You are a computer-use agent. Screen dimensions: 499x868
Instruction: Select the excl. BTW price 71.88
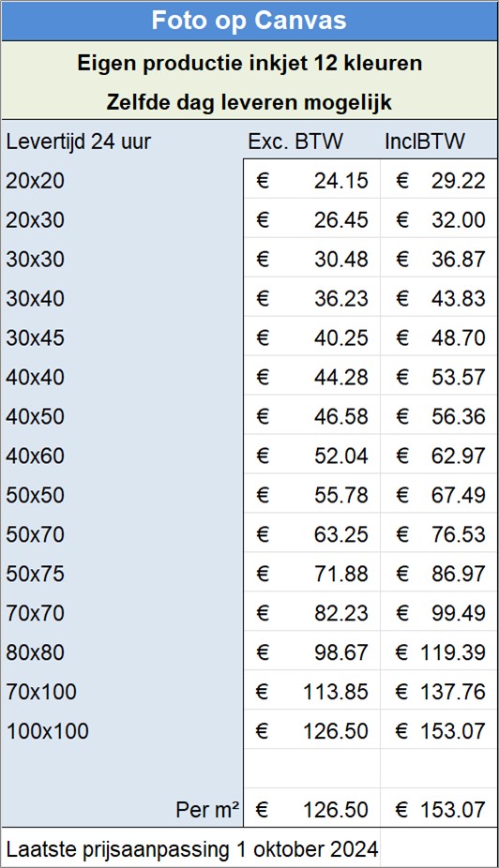[x=311, y=573]
